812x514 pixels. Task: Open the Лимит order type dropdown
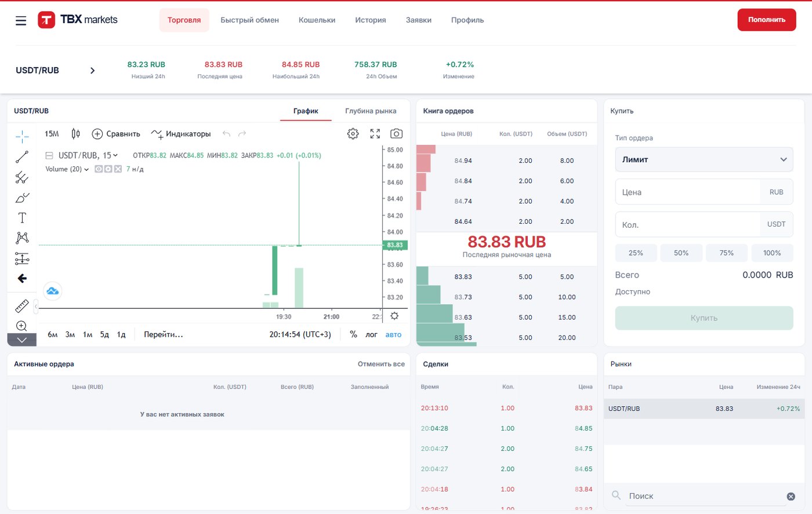704,159
